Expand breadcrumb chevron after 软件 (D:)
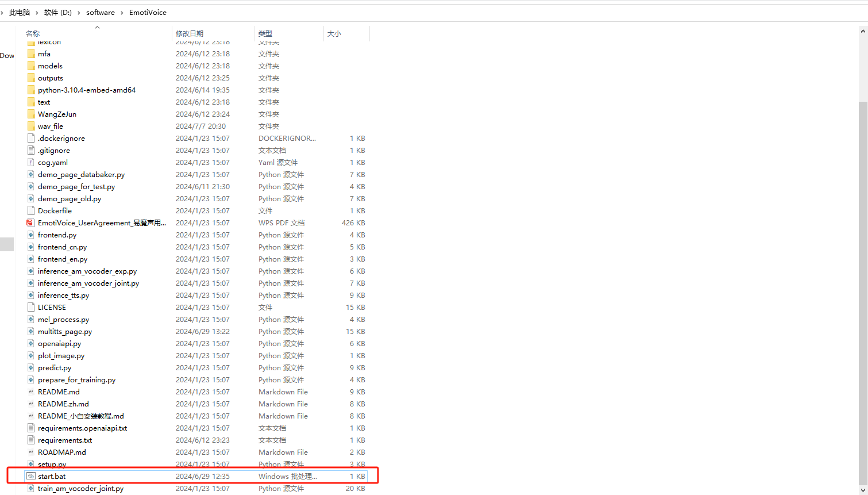868x495 pixels. (x=79, y=13)
